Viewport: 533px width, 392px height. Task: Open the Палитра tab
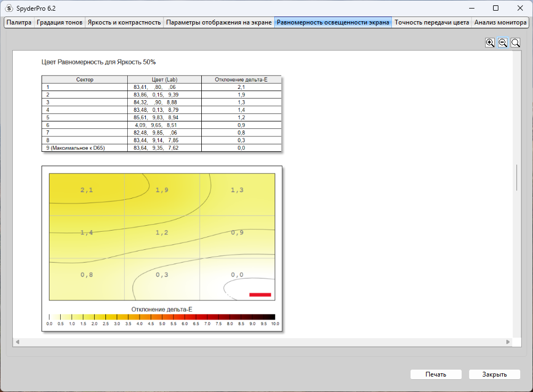pos(19,22)
